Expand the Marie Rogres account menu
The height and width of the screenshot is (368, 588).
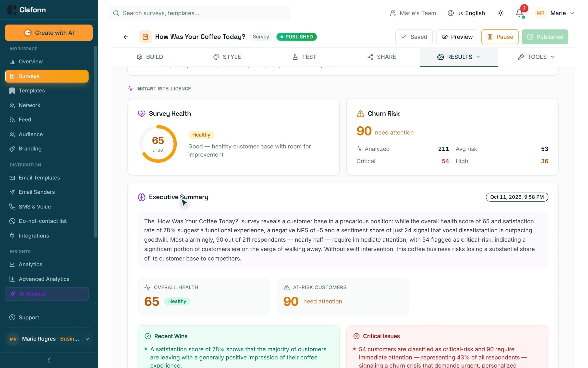coord(49,339)
